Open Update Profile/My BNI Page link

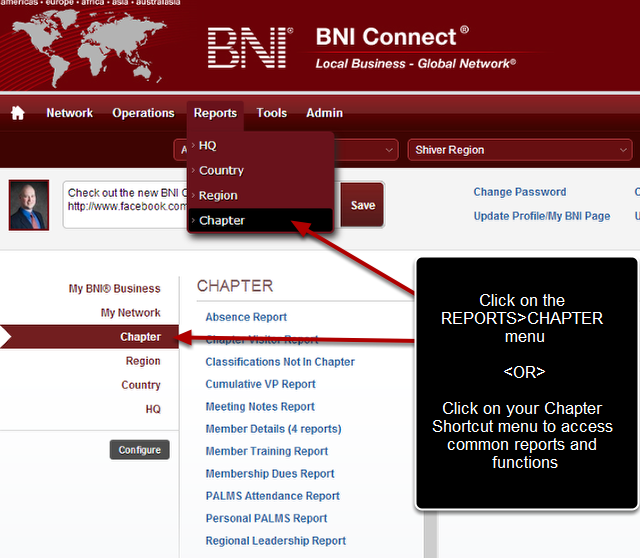tap(541, 216)
